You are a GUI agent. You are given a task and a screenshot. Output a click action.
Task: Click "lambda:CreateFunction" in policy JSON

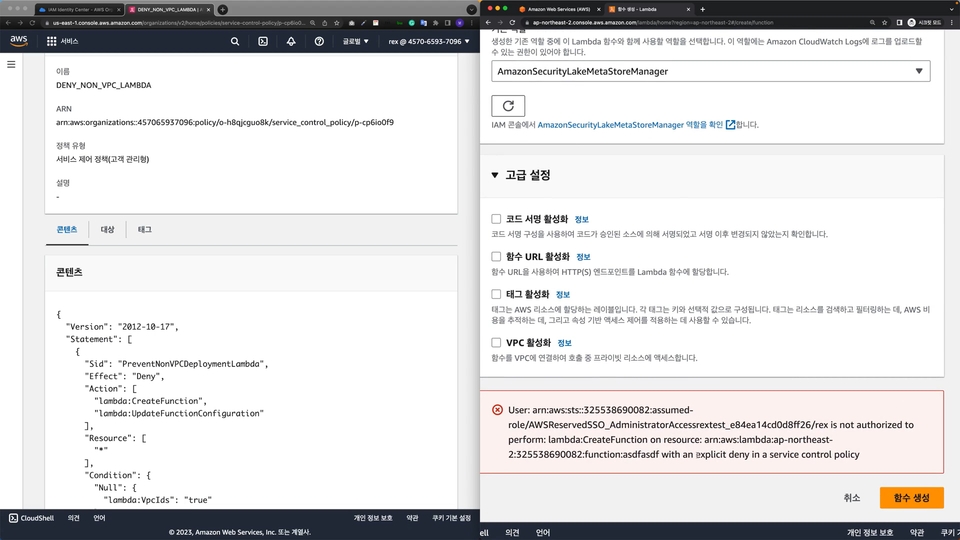click(x=150, y=401)
